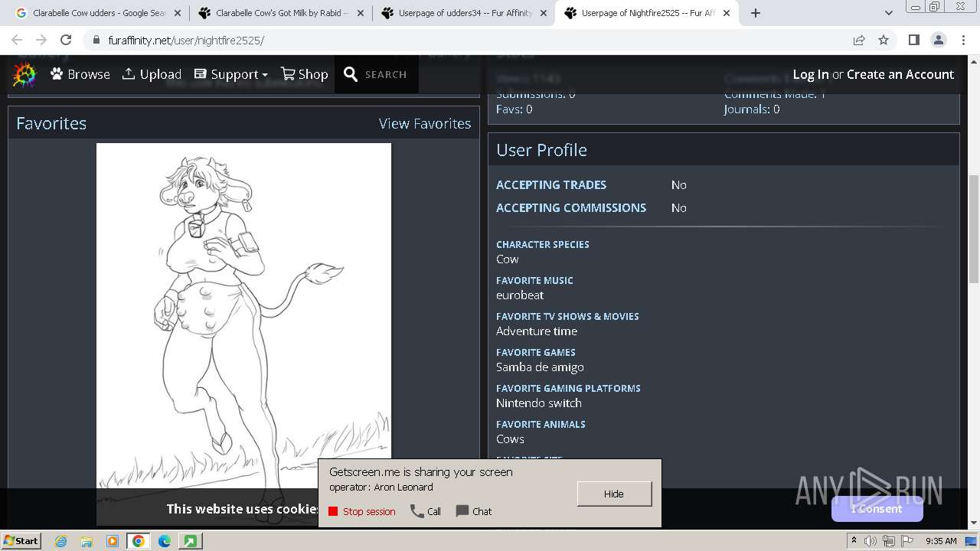Open network icon in system tray
The width and height of the screenshot is (980, 551).
[x=888, y=541]
